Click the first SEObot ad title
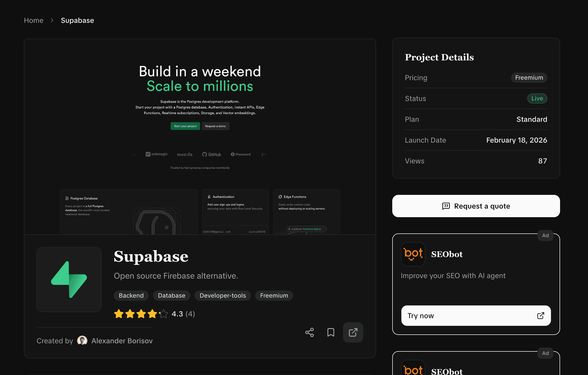588x375 pixels. 447,254
